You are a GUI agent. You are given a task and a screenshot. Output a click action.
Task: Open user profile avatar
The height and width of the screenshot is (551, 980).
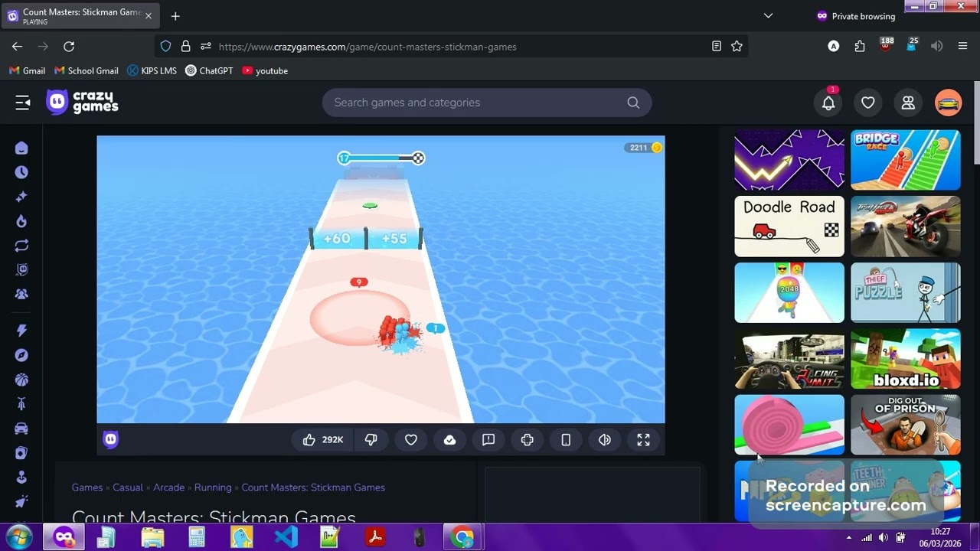948,103
